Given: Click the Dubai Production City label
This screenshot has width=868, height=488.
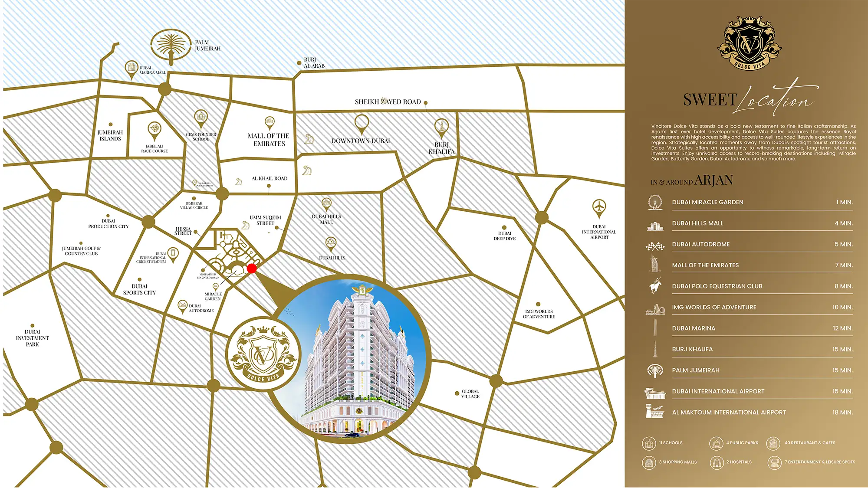Looking at the screenshot, I should (108, 224).
